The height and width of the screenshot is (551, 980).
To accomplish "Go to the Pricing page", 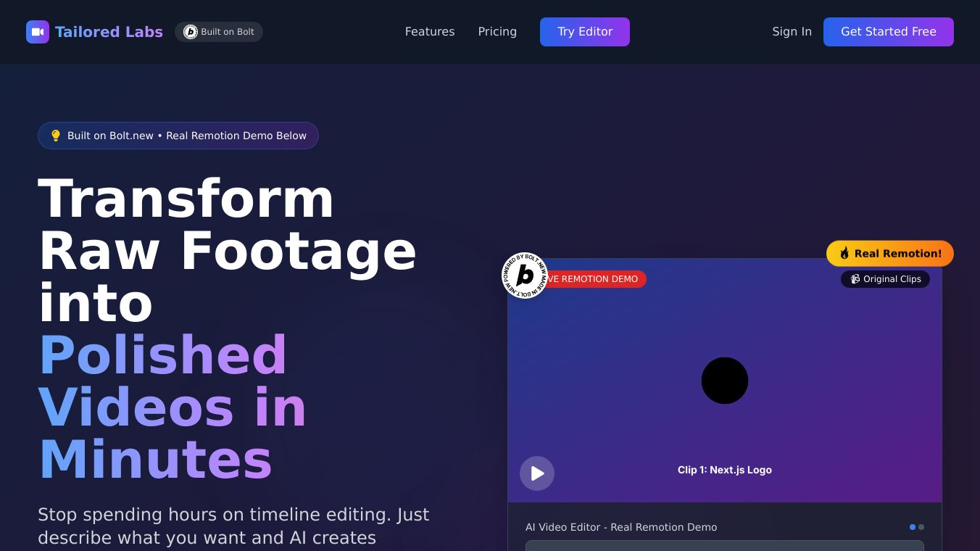I will [497, 32].
